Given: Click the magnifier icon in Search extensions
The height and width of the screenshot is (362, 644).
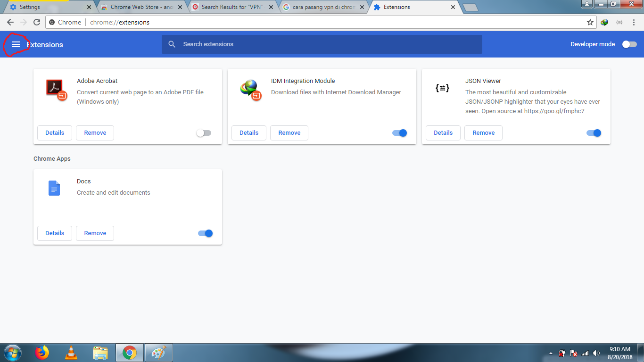Looking at the screenshot, I should click(x=172, y=44).
